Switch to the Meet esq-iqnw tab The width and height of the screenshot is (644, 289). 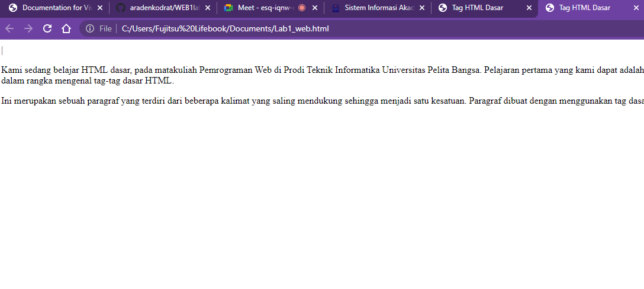click(x=271, y=8)
